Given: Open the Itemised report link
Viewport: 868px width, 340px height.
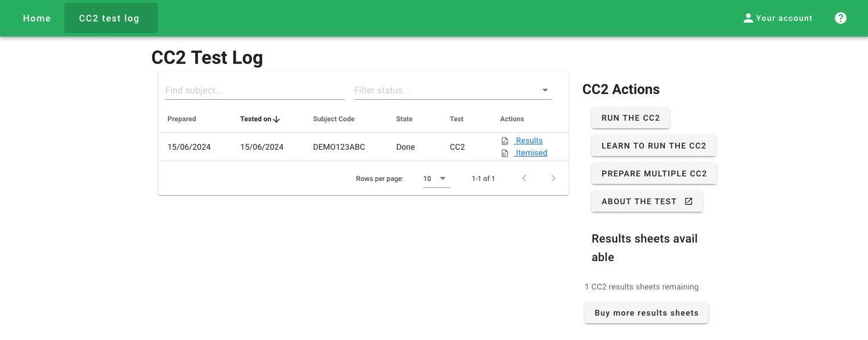Looking at the screenshot, I should [531, 153].
